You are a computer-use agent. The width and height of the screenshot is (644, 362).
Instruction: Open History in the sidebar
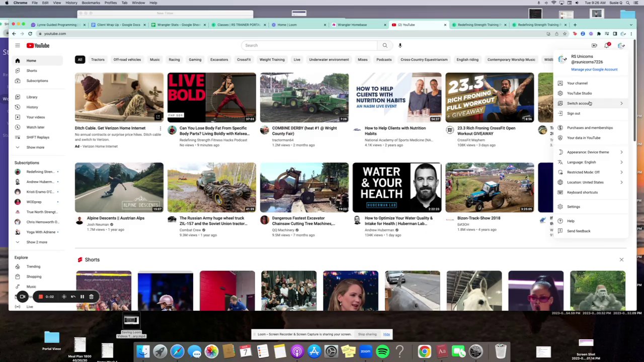38,107
